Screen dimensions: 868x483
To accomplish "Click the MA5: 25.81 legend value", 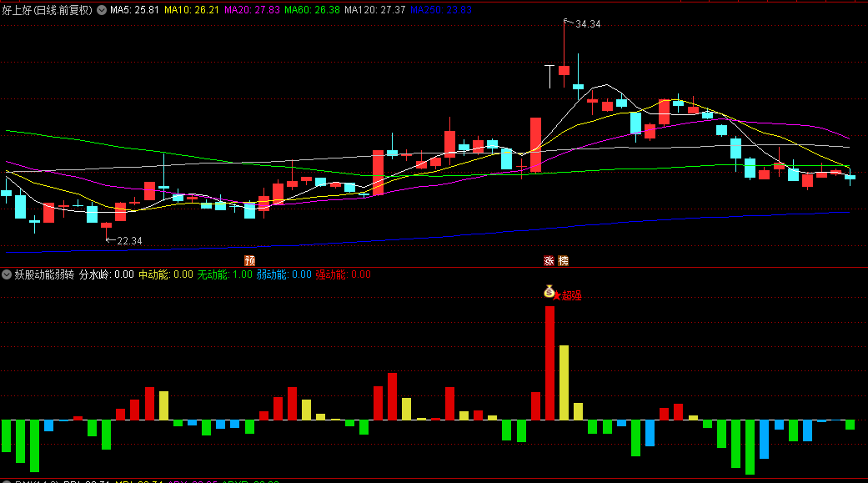I will (134, 10).
